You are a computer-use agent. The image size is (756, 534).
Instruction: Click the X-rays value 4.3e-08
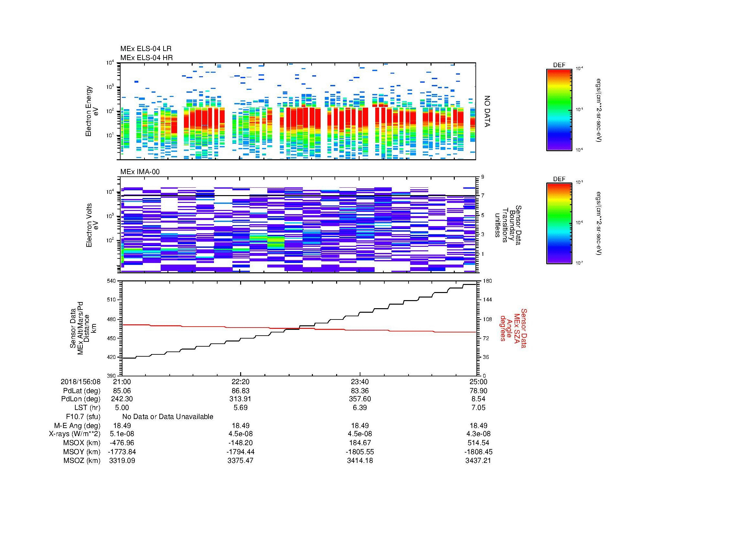pos(478,434)
